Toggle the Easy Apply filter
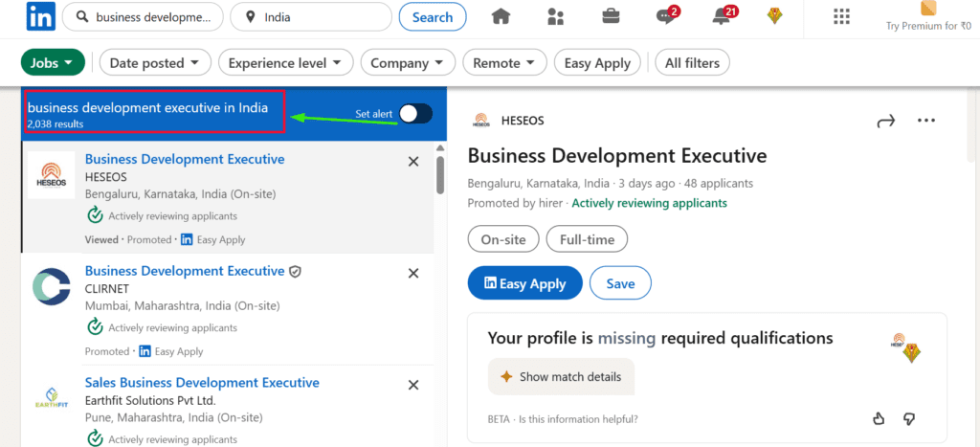 (597, 62)
